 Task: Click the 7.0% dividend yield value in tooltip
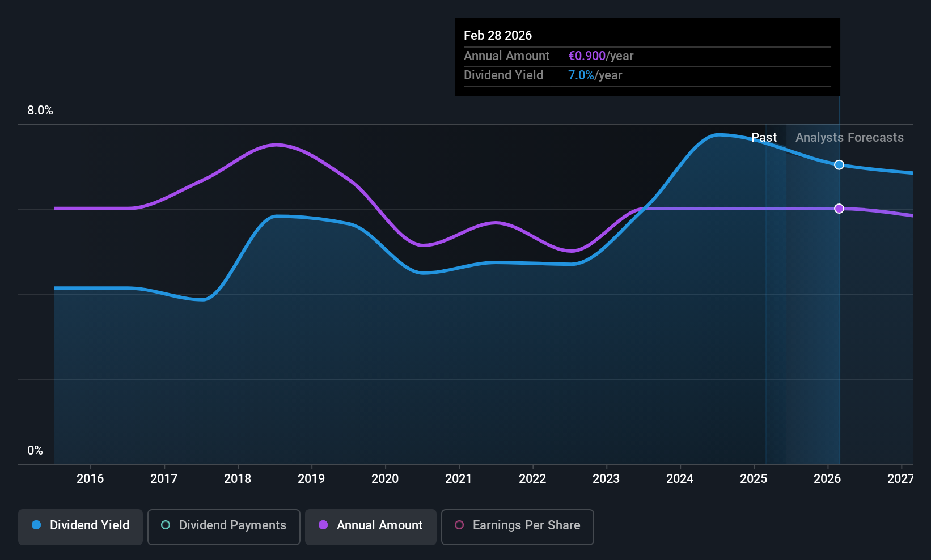[581, 75]
